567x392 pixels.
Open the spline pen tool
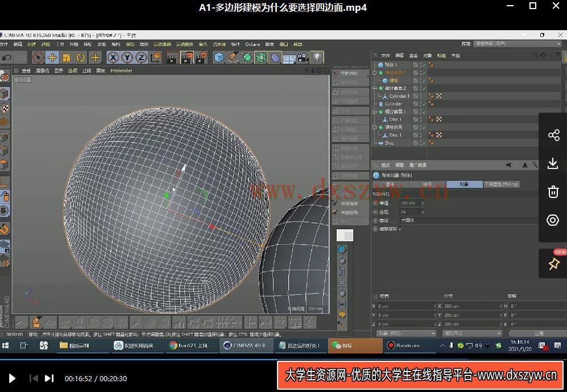[x=233, y=57]
